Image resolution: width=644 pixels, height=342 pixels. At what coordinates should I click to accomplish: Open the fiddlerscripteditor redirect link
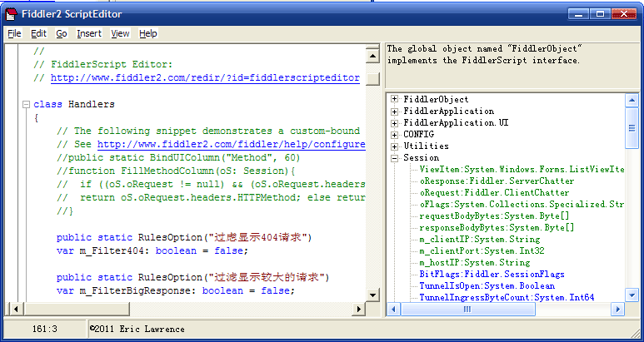click(205, 78)
